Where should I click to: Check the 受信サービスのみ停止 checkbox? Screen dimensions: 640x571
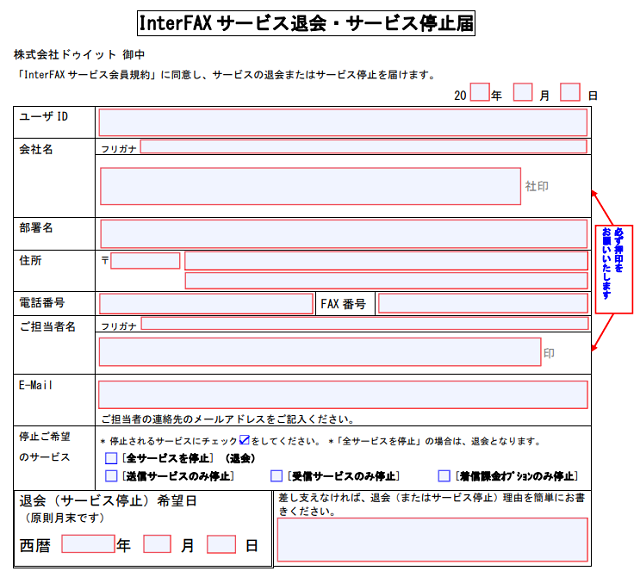pos(276,476)
